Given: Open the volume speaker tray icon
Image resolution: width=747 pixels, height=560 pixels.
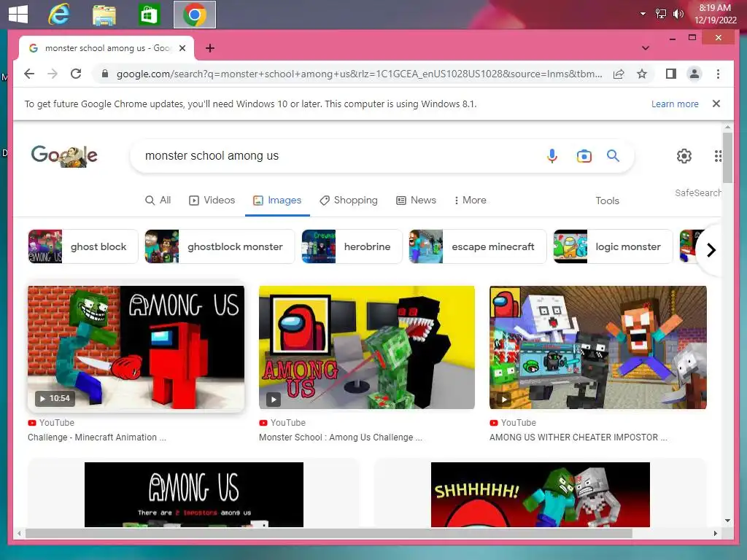Looking at the screenshot, I should click(678, 14).
